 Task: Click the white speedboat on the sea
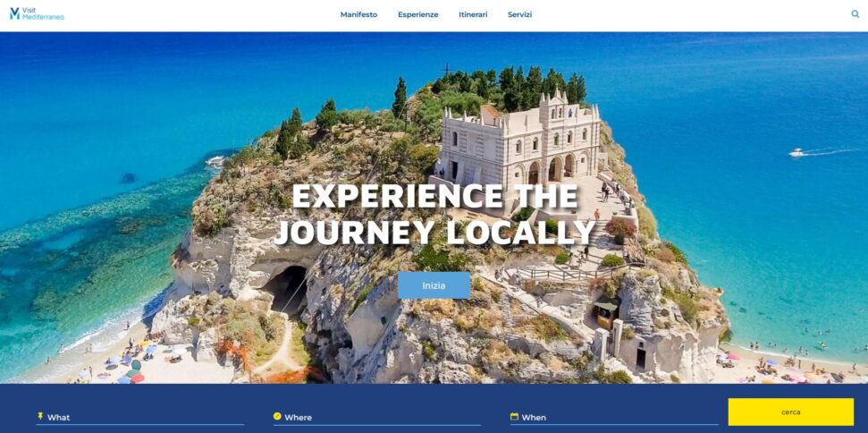[x=796, y=153]
